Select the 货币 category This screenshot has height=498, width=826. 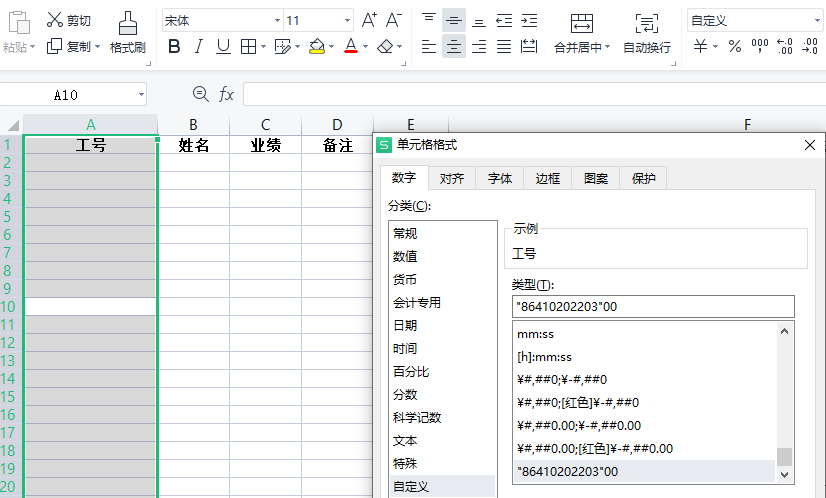(442, 280)
